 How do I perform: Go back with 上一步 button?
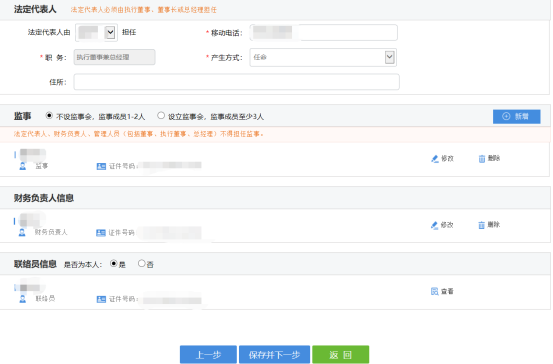tap(208, 354)
